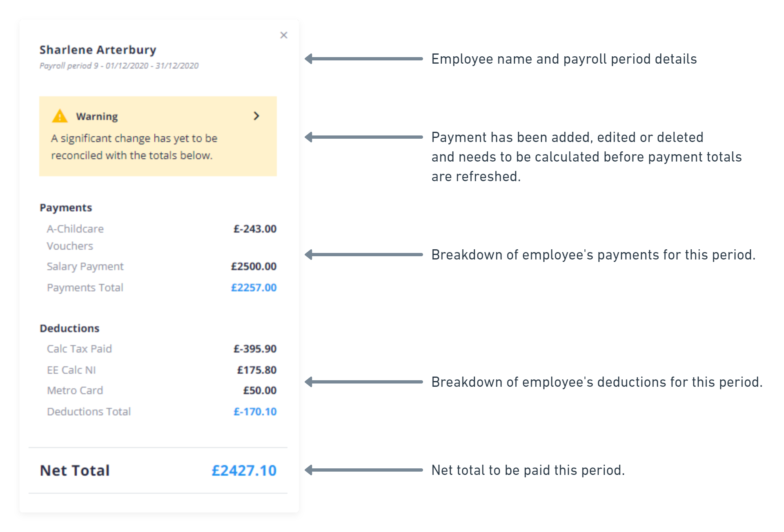Click the Payments section heading

click(66, 208)
